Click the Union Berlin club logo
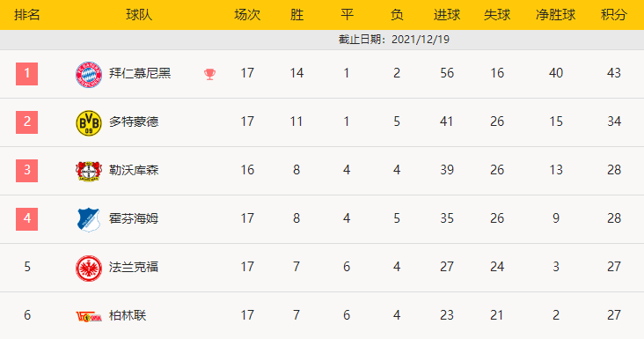The width and height of the screenshot is (644, 339). [89, 316]
